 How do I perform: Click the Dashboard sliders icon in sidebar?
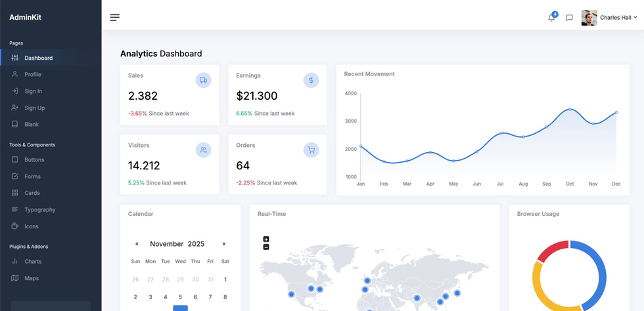[x=14, y=58]
